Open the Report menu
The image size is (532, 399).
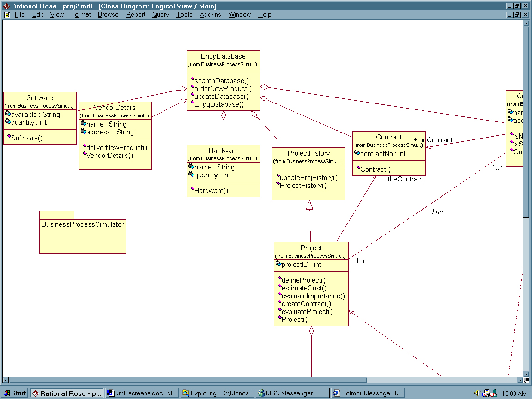pos(135,15)
